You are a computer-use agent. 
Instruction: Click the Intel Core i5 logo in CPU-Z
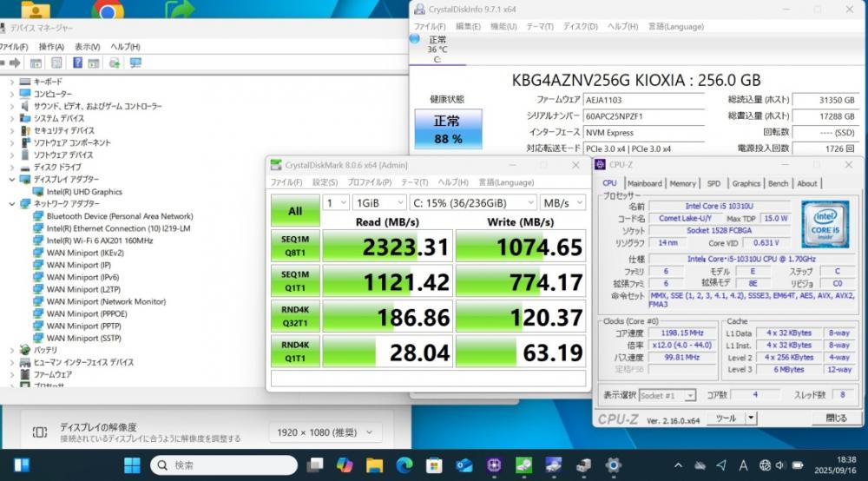point(825,224)
